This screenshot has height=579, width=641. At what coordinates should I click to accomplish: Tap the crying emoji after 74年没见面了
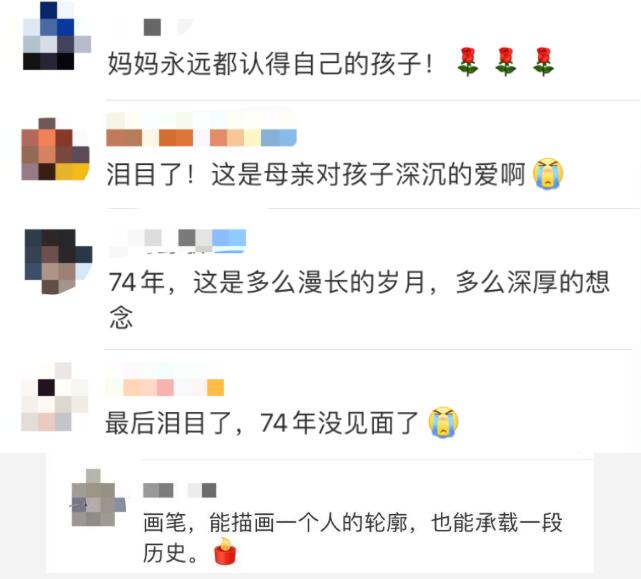(443, 422)
